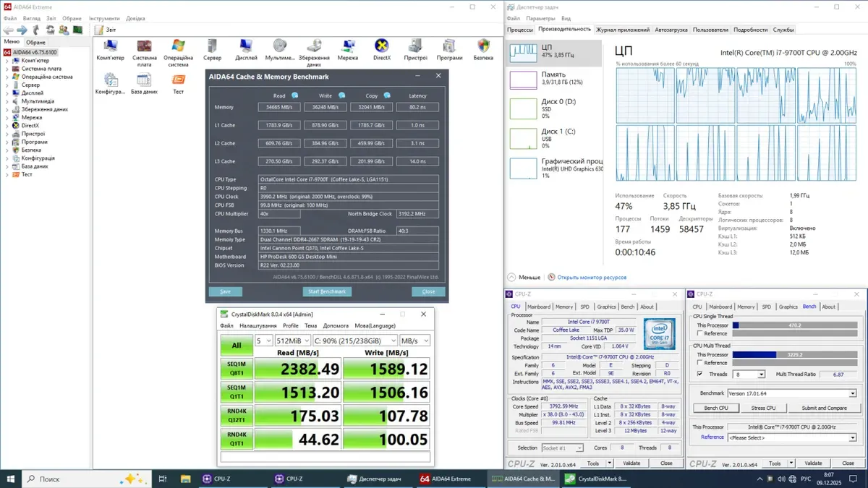
Task: Enable Reference checkbox under CPU Single Thread
Action: coord(699,333)
